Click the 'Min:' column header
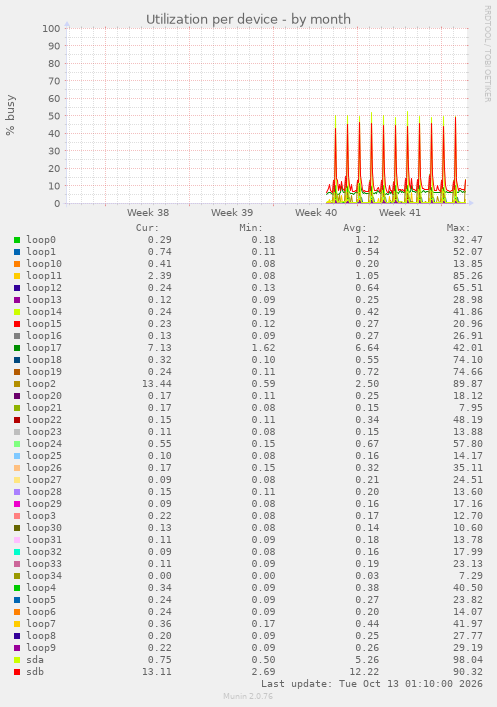This screenshot has width=497, height=707. click(x=251, y=228)
